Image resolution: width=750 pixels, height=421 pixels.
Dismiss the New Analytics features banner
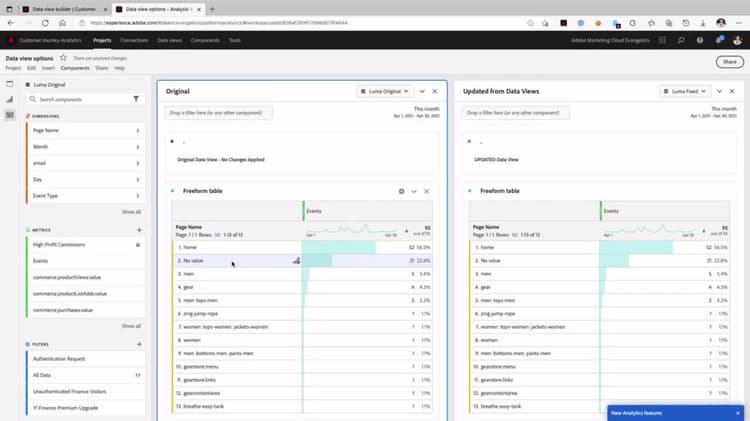click(738, 413)
